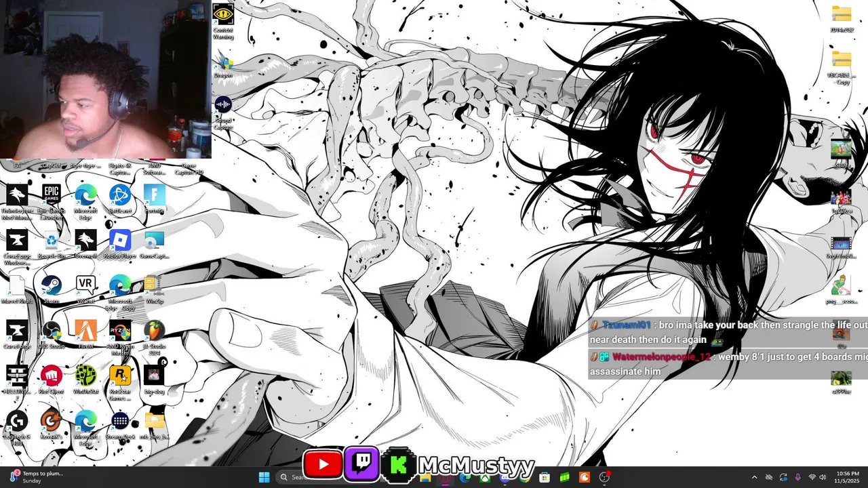Open the Temps to plum weather widget

coord(35,477)
